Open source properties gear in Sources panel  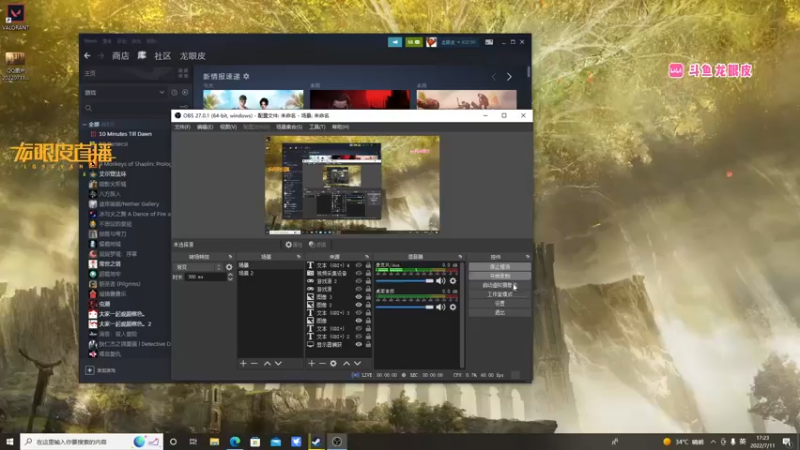(333, 363)
